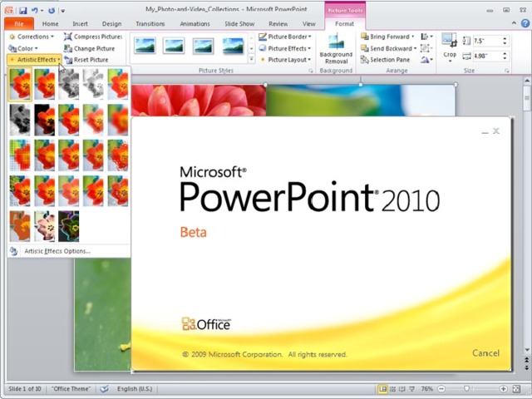This screenshot has height=399, width=532.
Task: Open the Corrections dropdown
Action: coord(32,37)
